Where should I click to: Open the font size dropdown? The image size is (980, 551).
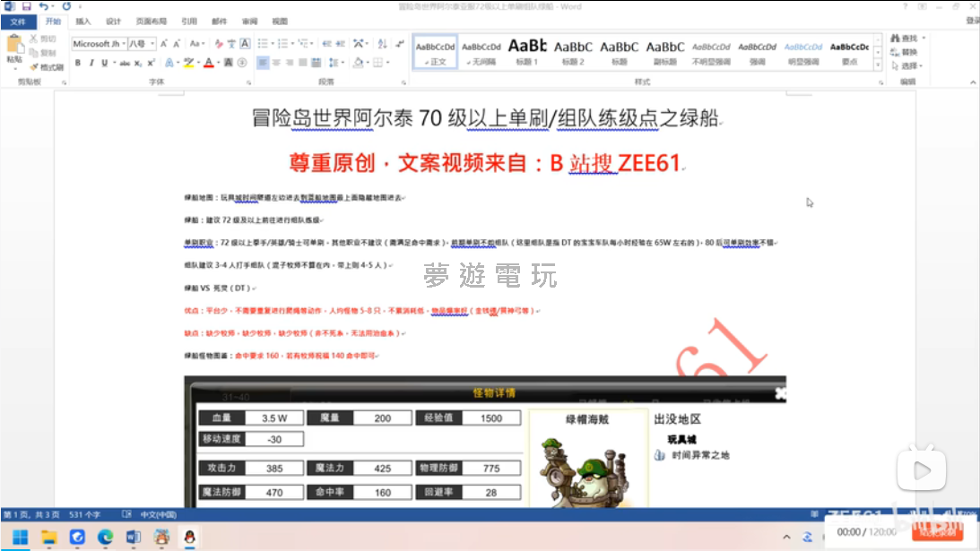coord(152,43)
